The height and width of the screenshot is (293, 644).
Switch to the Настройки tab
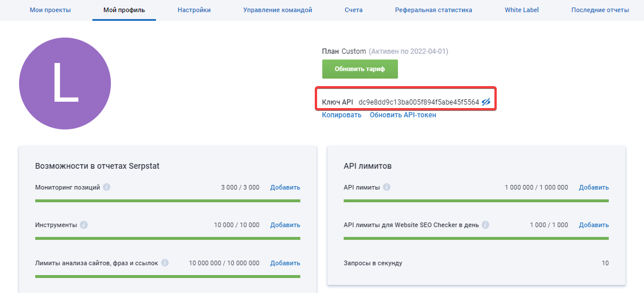tap(194, 10)
